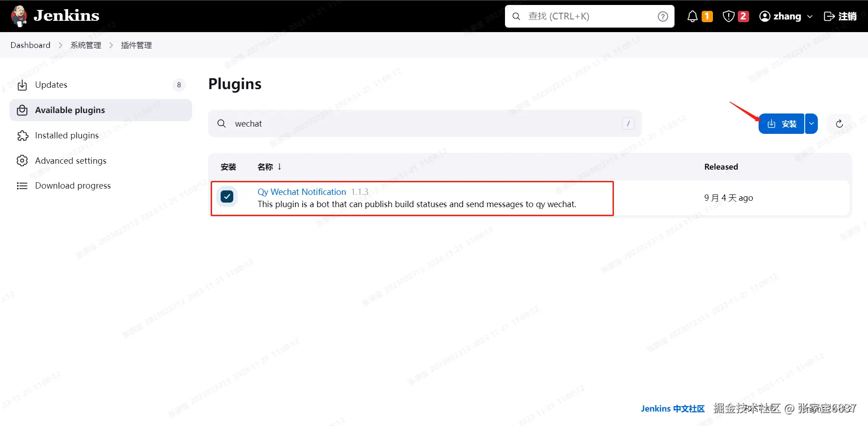The width and height of the screenshot is (868, 426).
Task: Open Advanced settings sidebar tab
Action: (x=101, y=161)
